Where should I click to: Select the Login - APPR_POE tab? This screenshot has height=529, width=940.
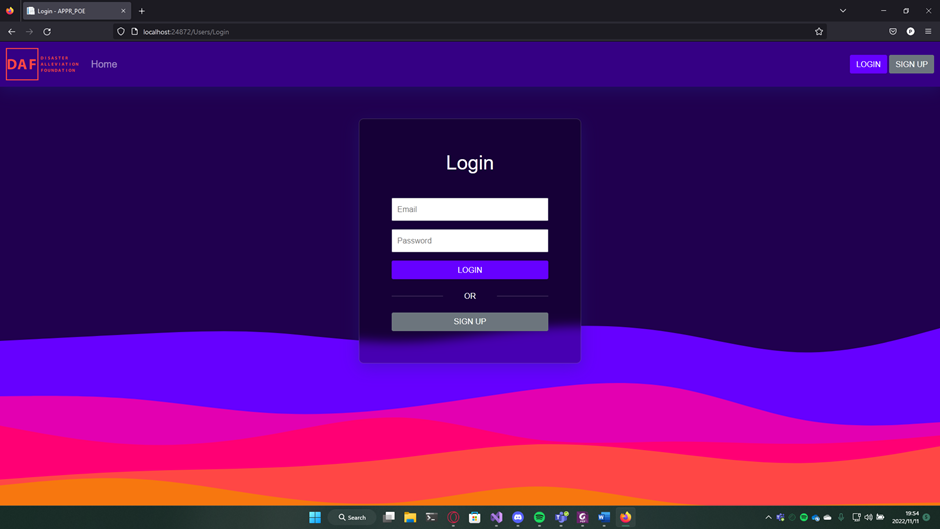pyautogui.click(x=76, y=11)
